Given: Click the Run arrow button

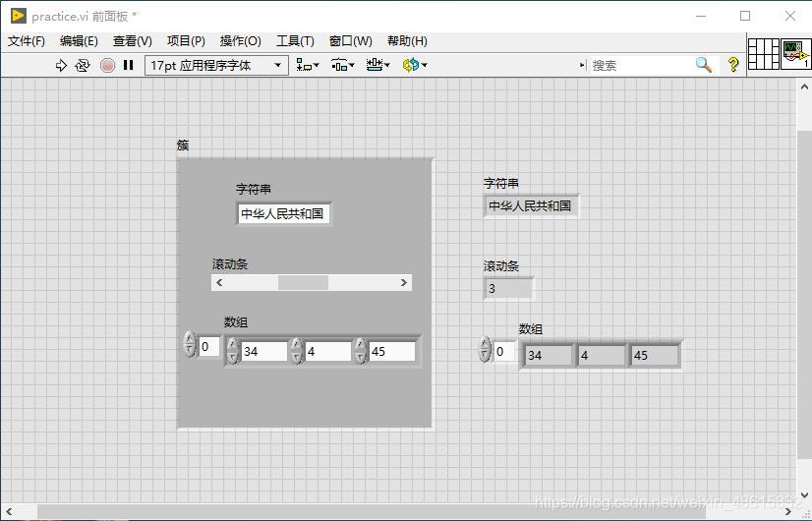Looking at the screenshot, I should coord(61,65).
